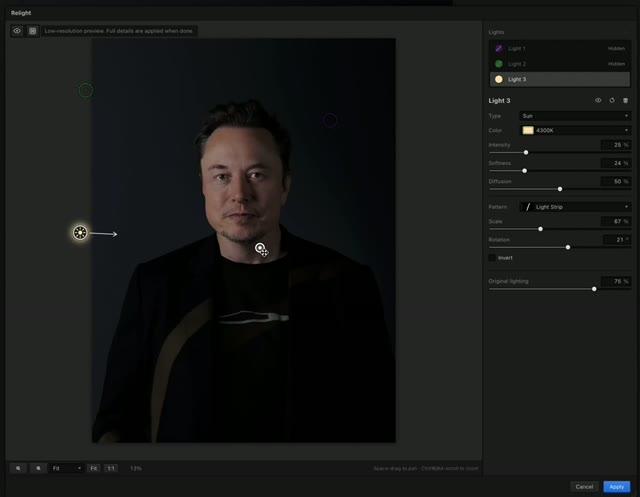This screenshot has height=497, width=640.
Task: Toggle the preview eye icon in top toolbar
Action: pyautogui.click(x=17, y=31)
